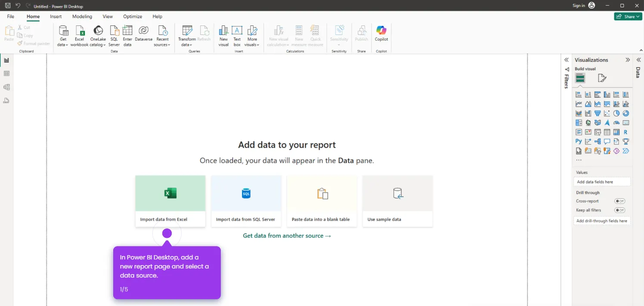644x306 pixels.
Task: Select the Donut chart visual
Action: pos(626,113)
